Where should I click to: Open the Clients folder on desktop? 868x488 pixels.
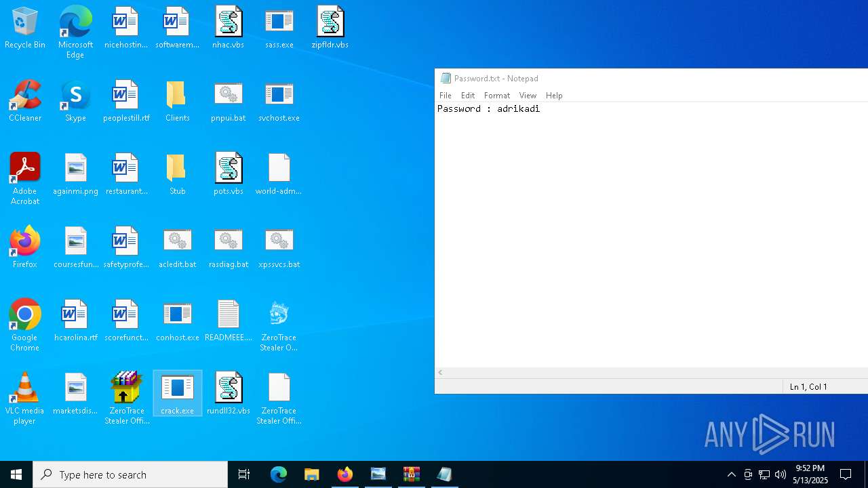(177, 102)
